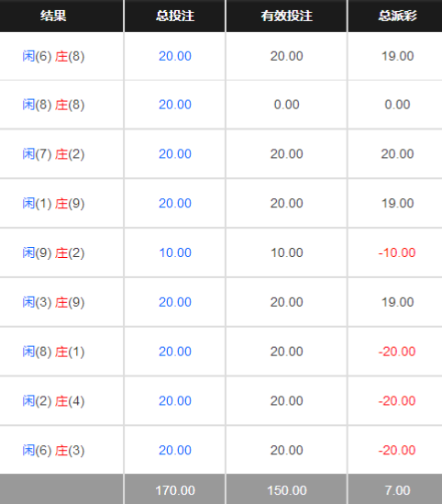
Task: Open the 闲(3) 庄(9) result
Action: tap(53, 302)
